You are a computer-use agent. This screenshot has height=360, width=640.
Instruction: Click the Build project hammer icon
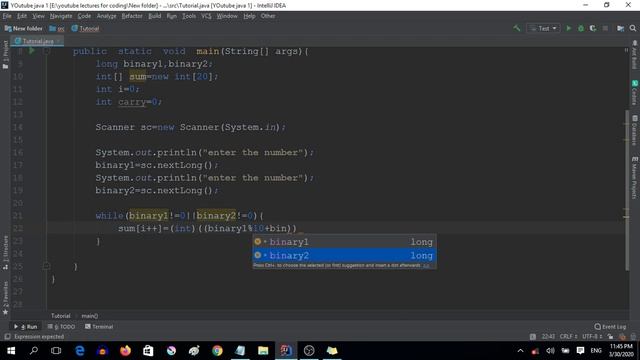point(517,28)
